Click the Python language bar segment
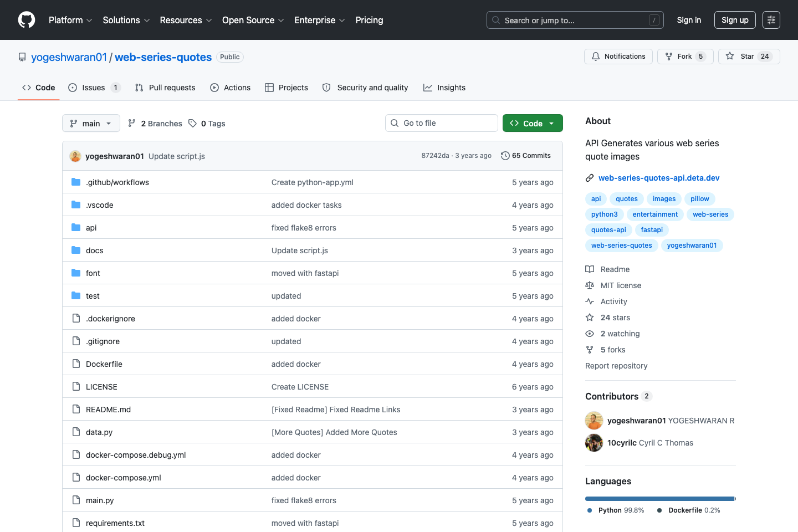Screen dimensions: 798x532 pos(659,499)
